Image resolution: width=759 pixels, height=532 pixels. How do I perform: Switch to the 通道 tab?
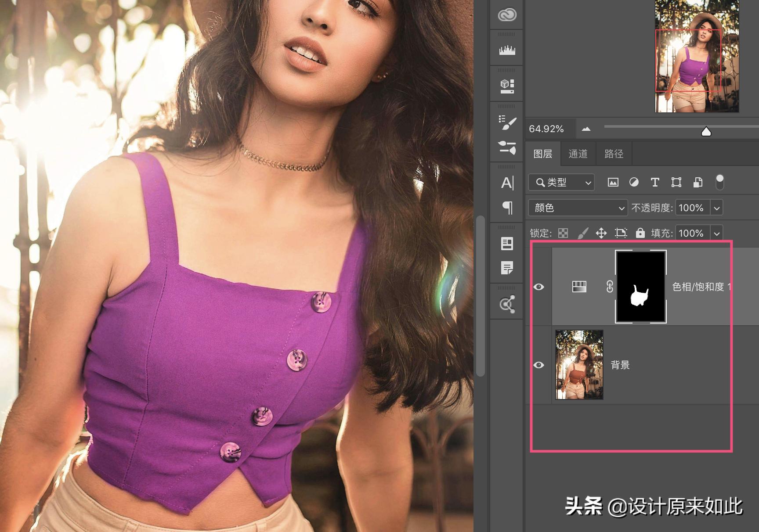point(578,154)
